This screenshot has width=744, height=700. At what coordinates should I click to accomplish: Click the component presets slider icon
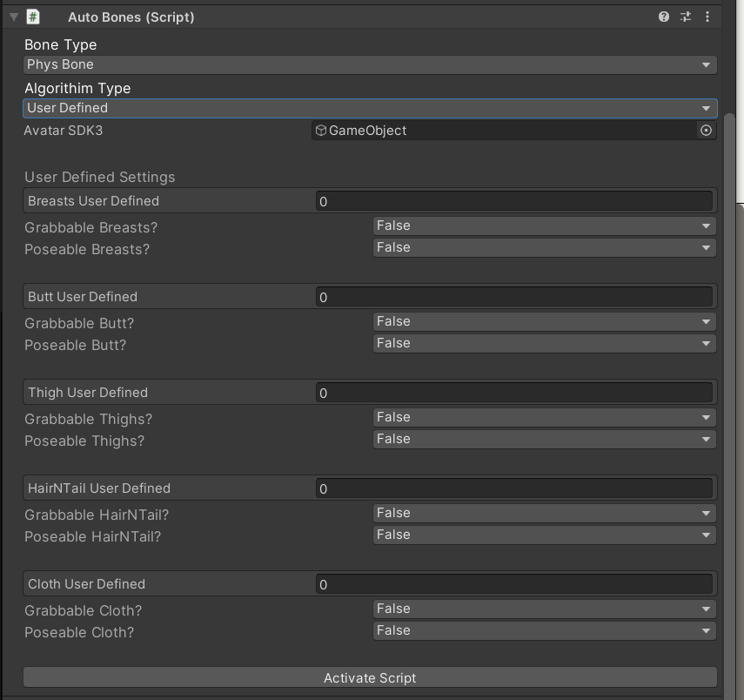686,17
